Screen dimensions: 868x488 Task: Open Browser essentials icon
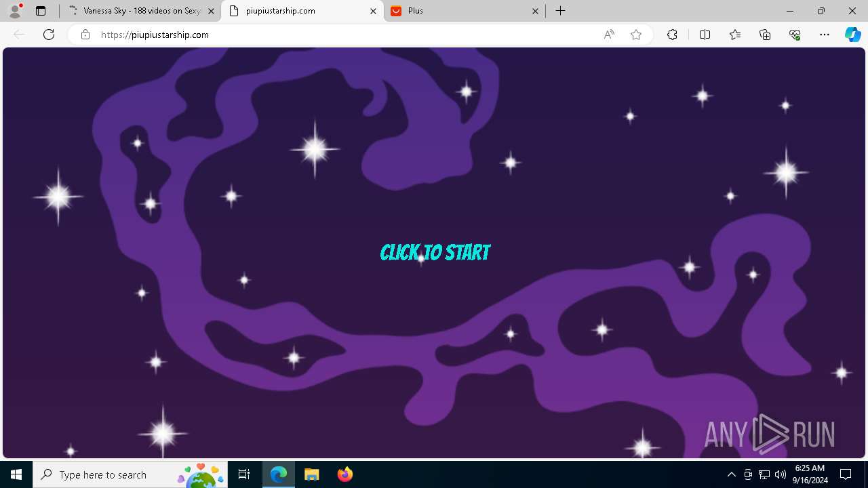(795, 35)
